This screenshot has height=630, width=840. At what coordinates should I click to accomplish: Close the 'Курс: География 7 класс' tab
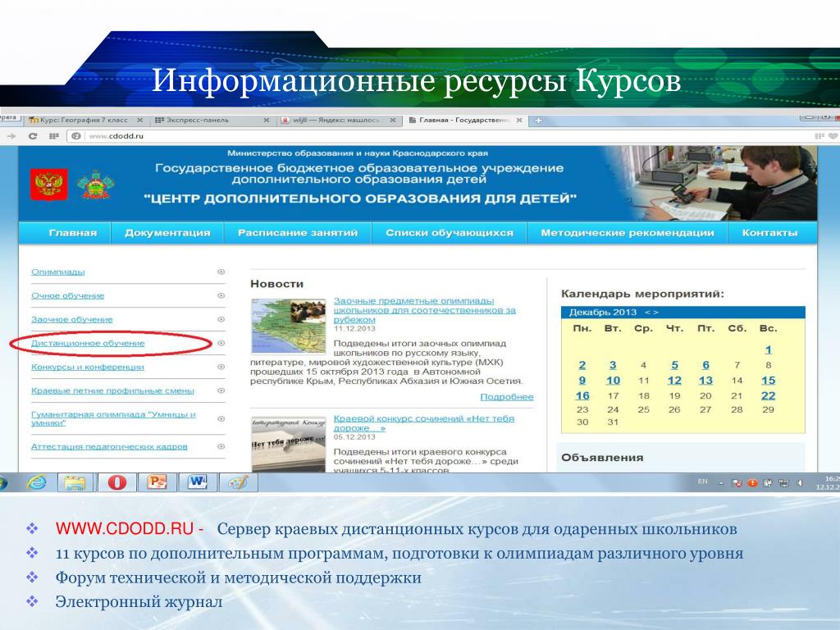point(139,120)
